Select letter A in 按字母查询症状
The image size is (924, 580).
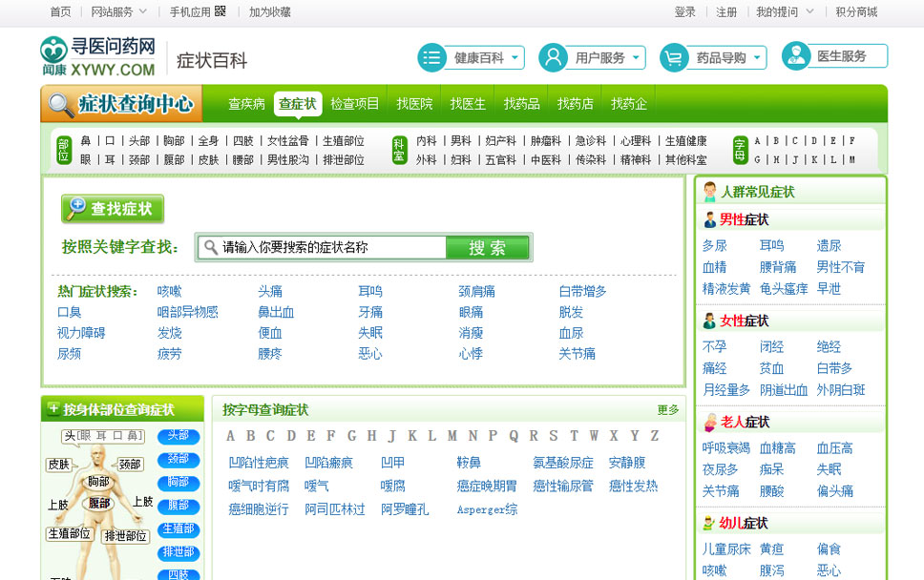[230, 436]
